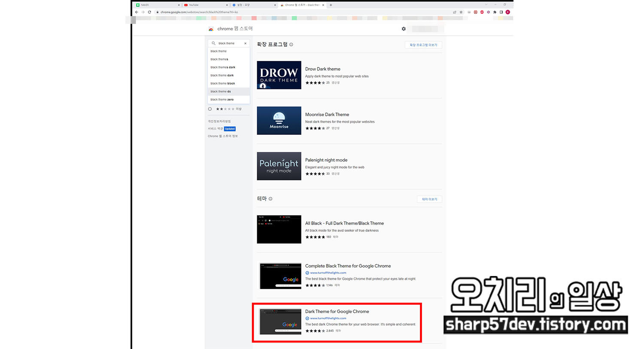
Task: Click into the 'black theme' search field
Action: [230, 43]
